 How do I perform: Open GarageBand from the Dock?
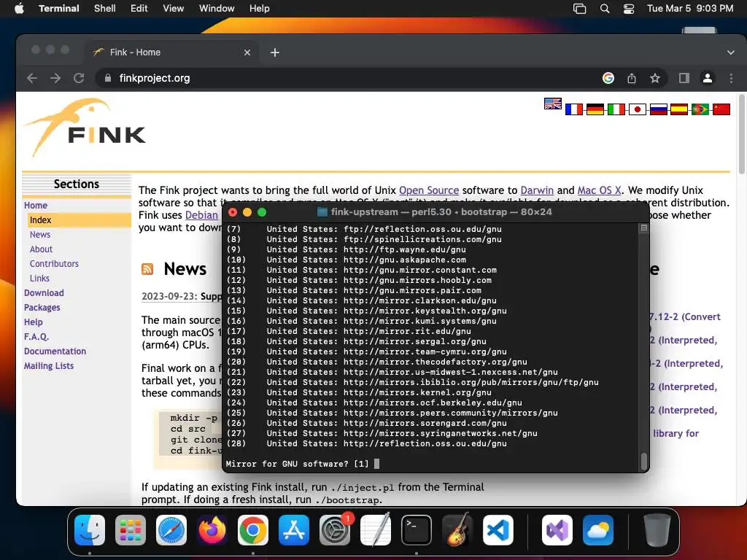(x=457, y=530)
